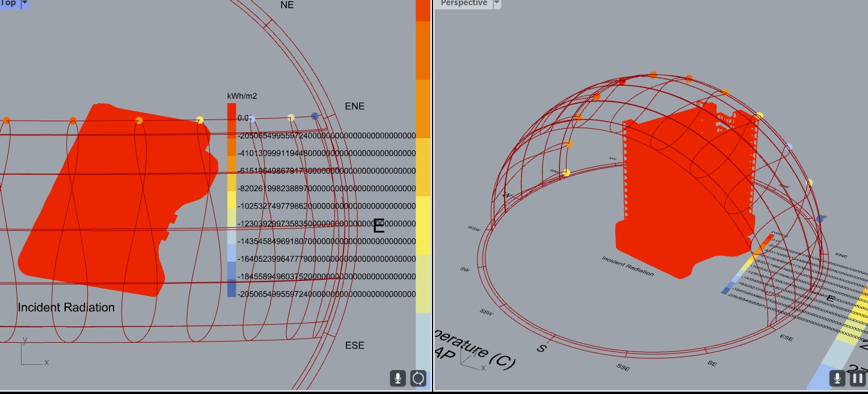Click the refresh arrows icon in Top viewport
Screen dimensions: 868x394
tap(418, 378)
